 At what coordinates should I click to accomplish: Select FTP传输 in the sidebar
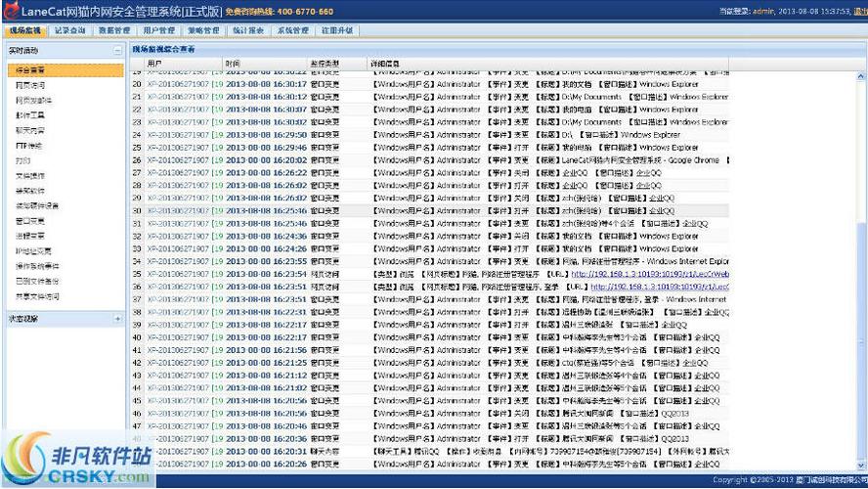click(28, 146)
